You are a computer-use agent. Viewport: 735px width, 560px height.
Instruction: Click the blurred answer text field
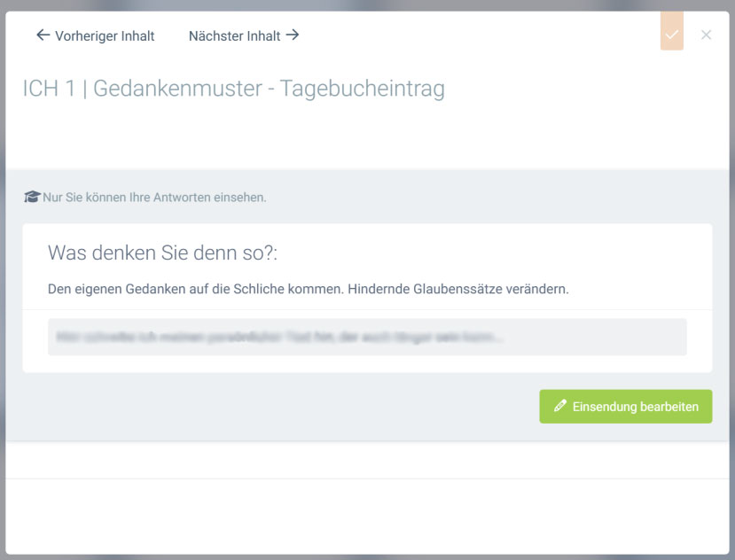367,338
